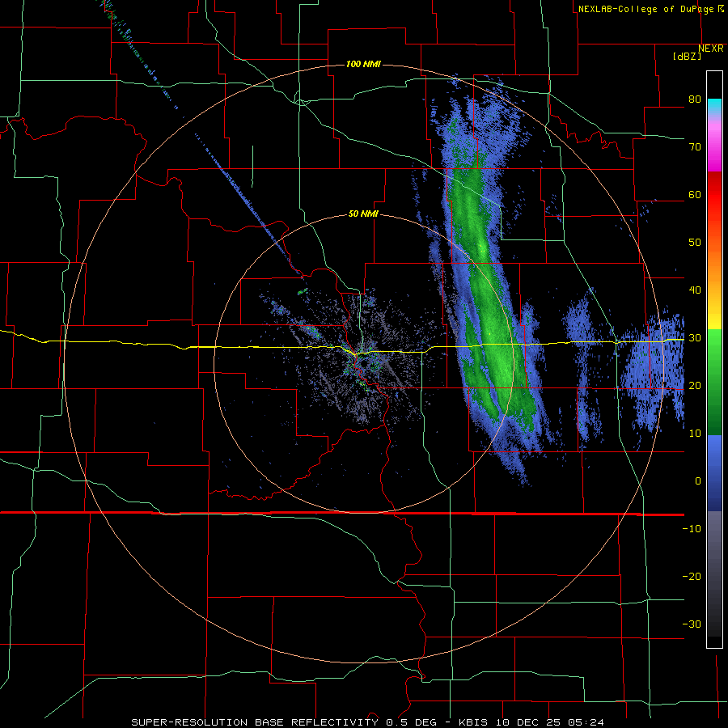Click the NEXR label above the color scale
The height and width of the screenshot is (728, 728).
tap(711, 49)
